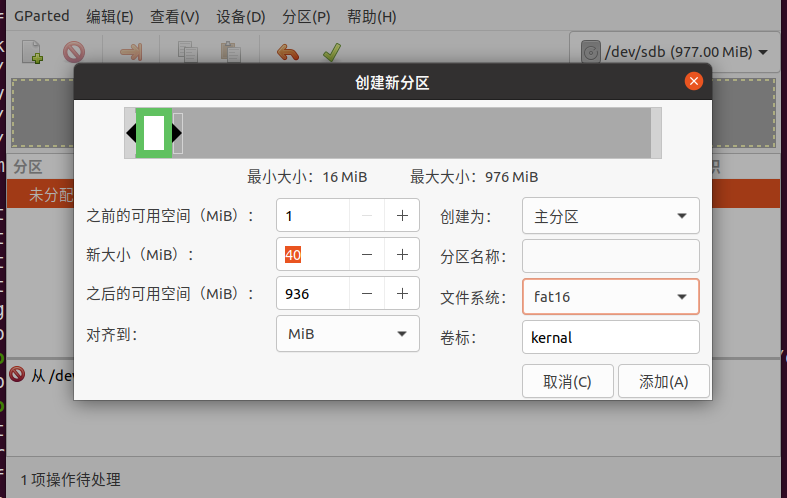
Task: Click the green partition block in resize bar
Action: pyautogui.click(x=154, y=133)
